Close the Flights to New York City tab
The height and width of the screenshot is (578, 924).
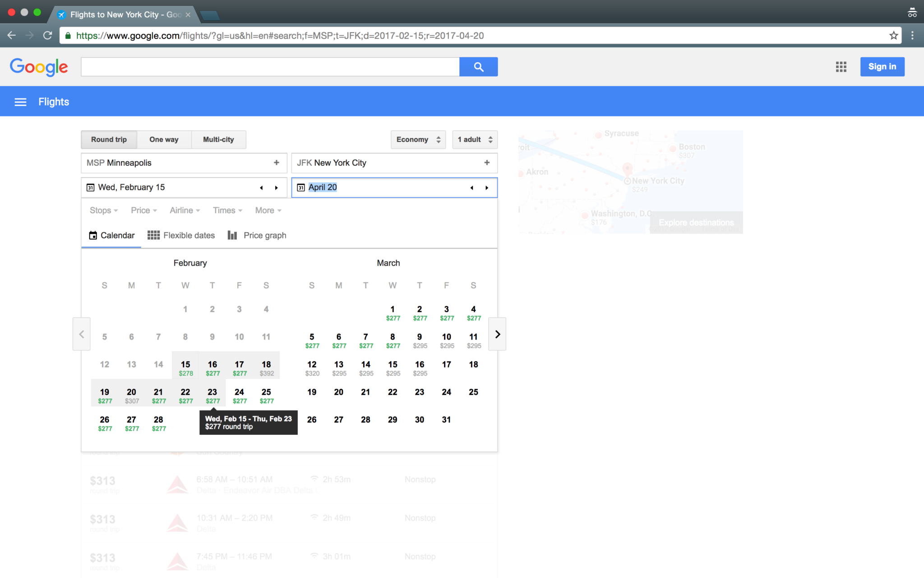[x=188, y=15]
